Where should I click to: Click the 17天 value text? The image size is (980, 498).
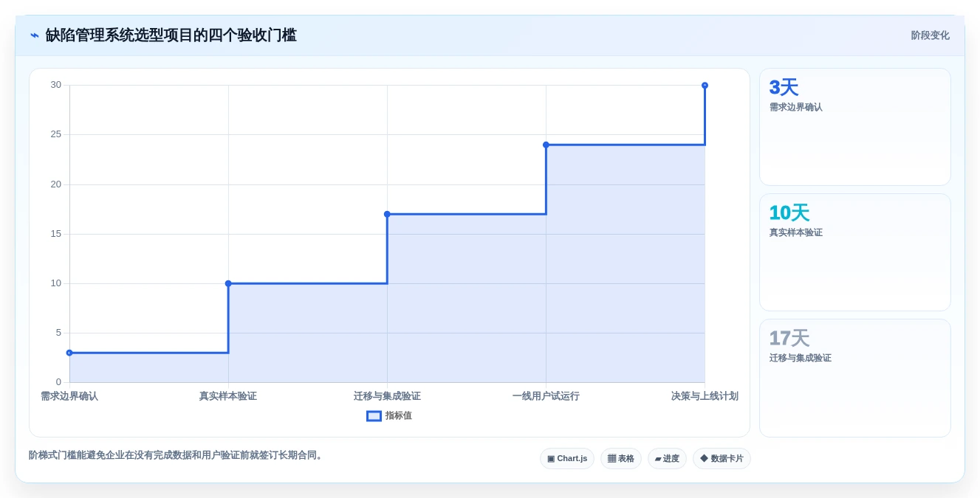coord(789,339)
